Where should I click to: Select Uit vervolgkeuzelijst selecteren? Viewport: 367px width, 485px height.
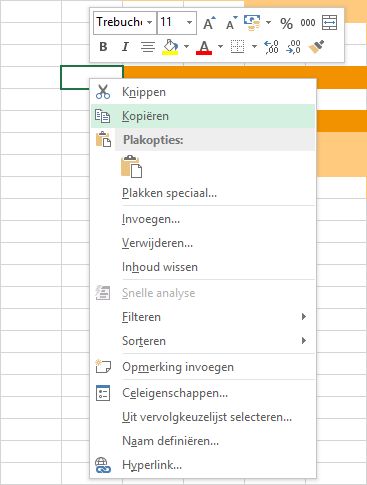coord(203,417)
